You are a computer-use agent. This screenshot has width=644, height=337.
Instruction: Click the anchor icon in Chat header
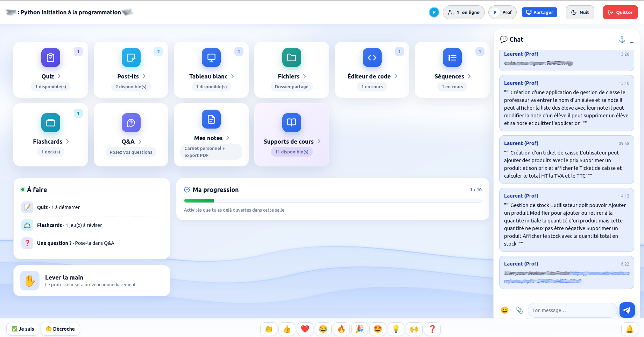[x=622, y=39]
